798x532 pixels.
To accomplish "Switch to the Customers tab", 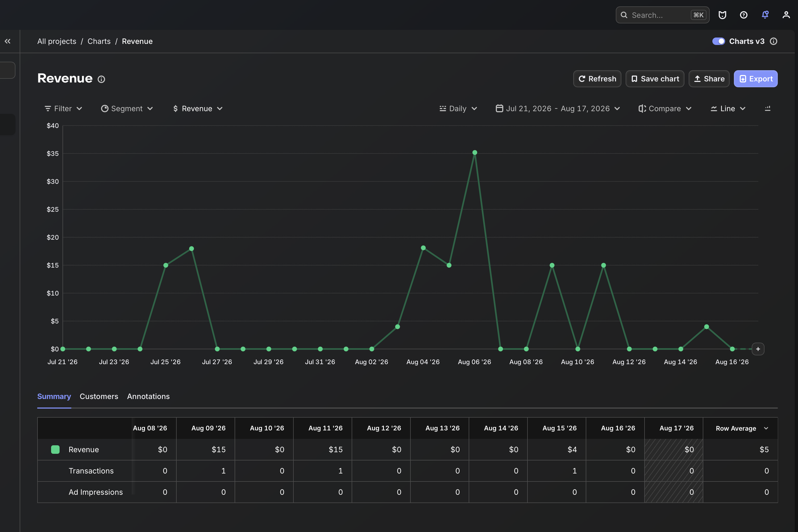I will click(x=99, y=396).
